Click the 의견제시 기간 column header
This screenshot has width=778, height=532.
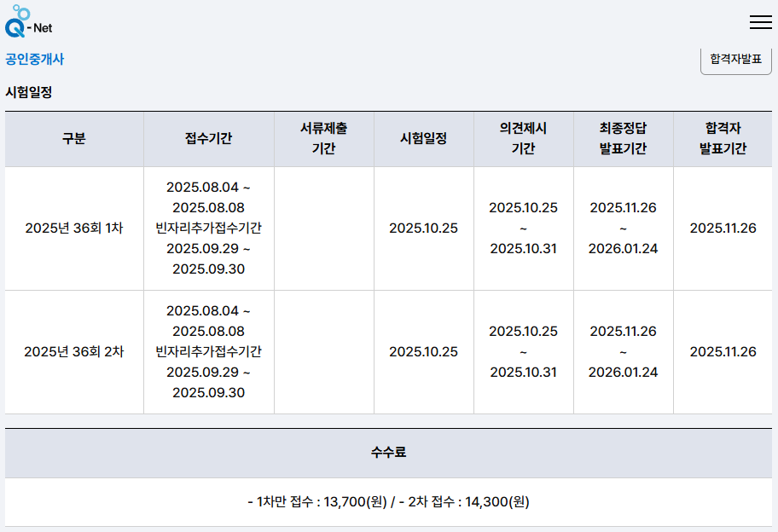[x=524, y=137]
